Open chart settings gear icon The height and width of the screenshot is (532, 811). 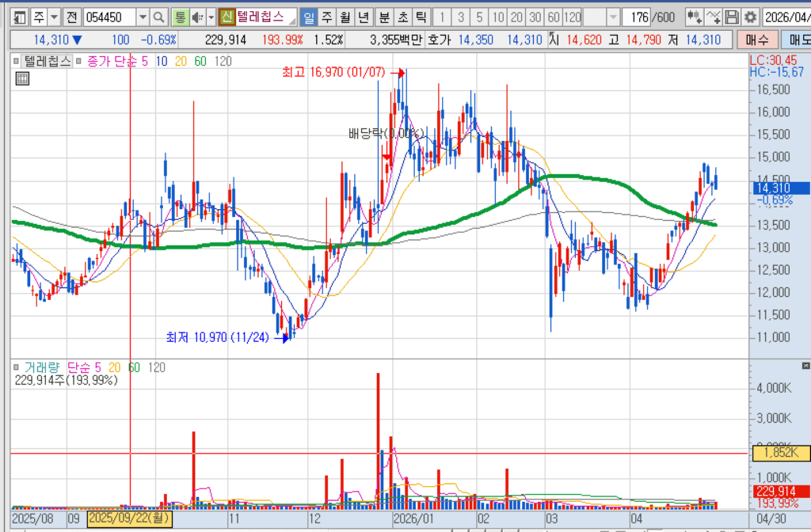[x=750, y=17]
